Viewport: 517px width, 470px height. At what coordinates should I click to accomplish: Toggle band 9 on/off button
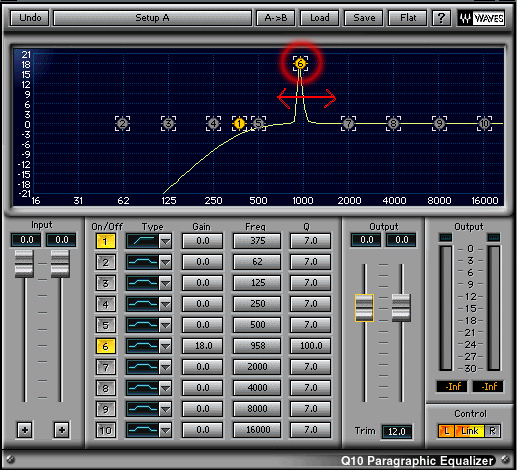point(106,409)
